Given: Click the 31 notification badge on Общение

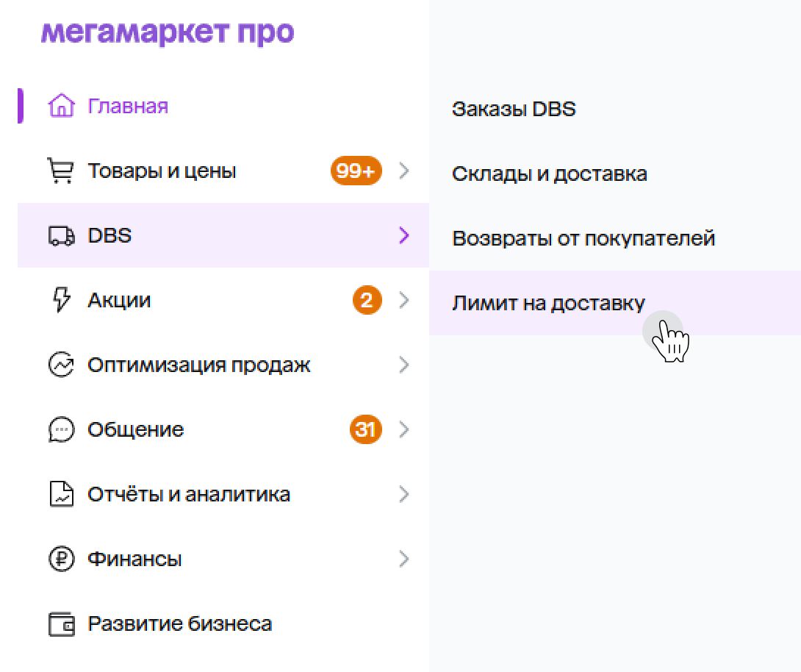Looking at the screenshot, I should click(x=366, y=429).
